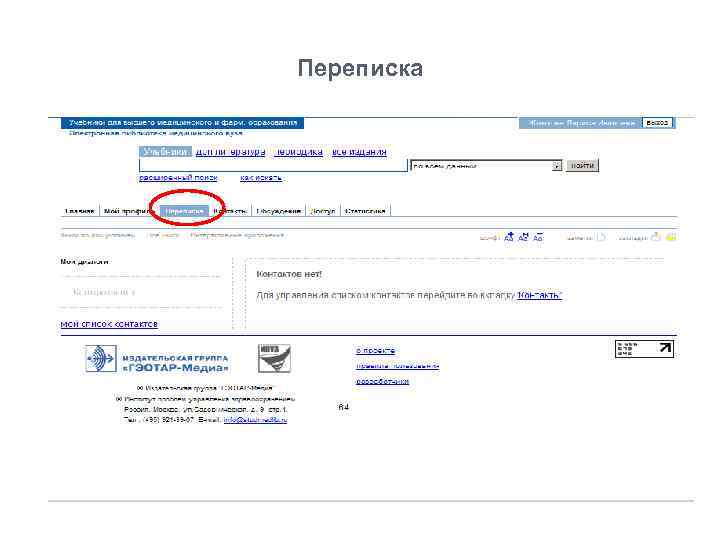Click the user name in top bar
The width and height of the screenshot is (720, 540).
pos(581,123)
